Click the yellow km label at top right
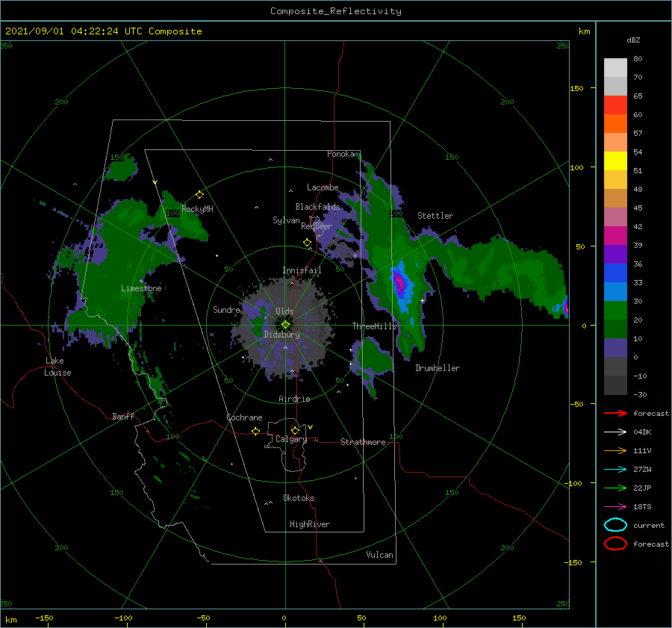 pos(584,31)
